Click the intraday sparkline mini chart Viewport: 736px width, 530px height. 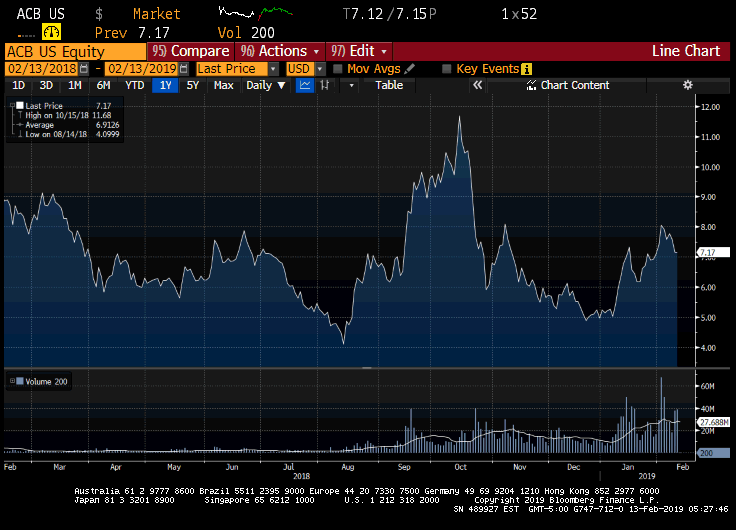256,13
